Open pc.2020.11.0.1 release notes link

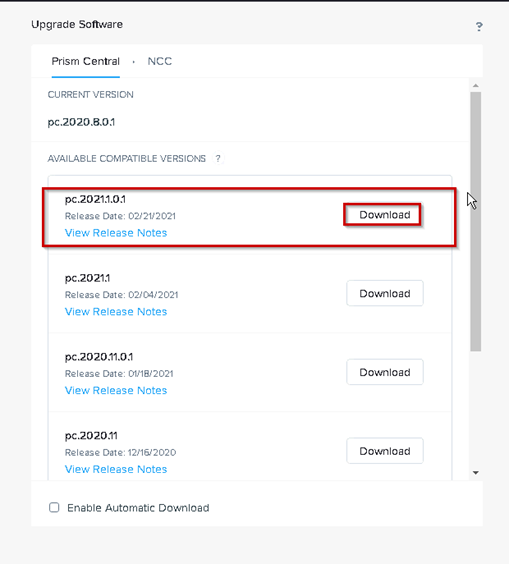point(116,390)
